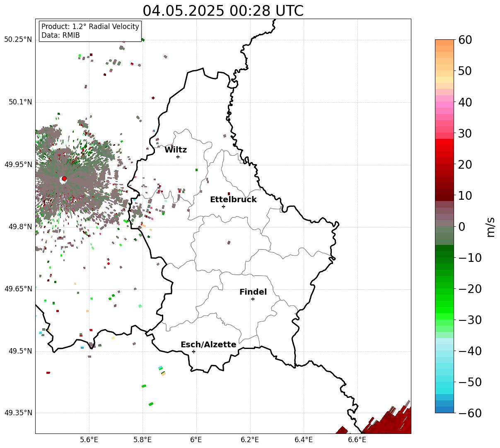Viewport: 500px width, 448px height.
Task: Click the 5.8°E longitude label
Action: (x=143, y=439)
